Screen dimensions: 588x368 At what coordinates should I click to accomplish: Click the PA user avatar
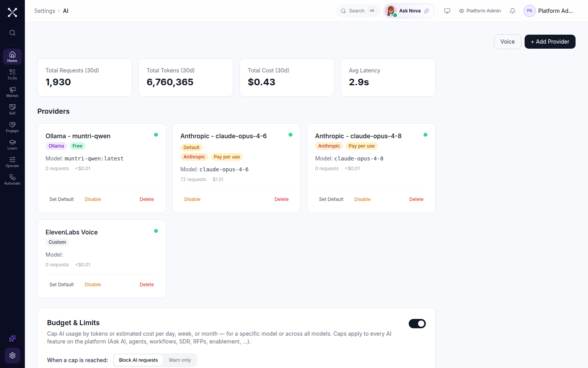pyautogui.click(x=530, y=11)
